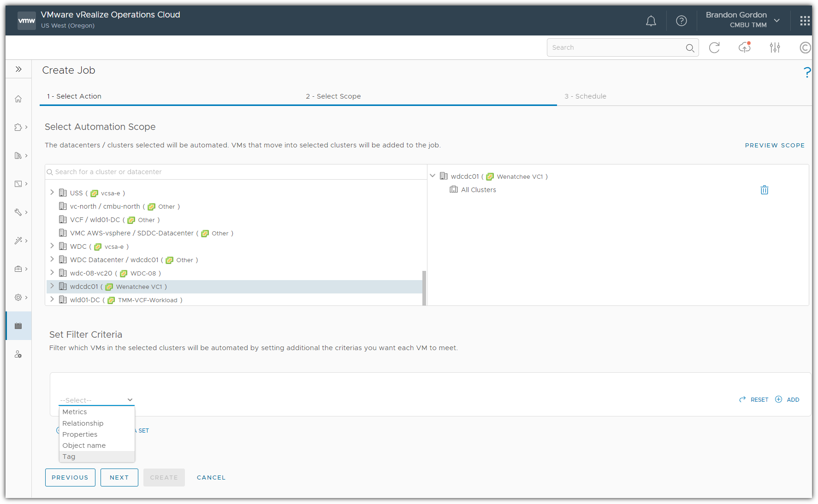This screenshot has width=818, height=504.
Task: Choose Properties from the filter dropdown
Action: tap(80, 434)
